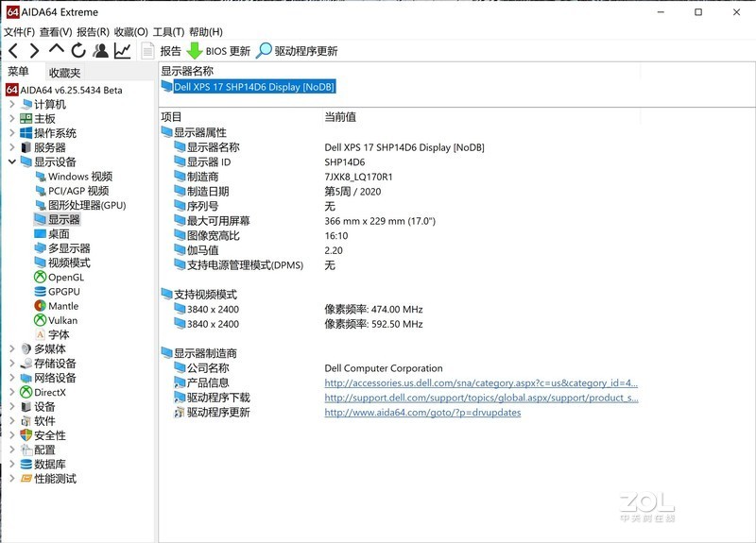Viewport: 756px width, 543px height.
Task: Expand the 主板 tree node
Action: click(x=12, y=119)
